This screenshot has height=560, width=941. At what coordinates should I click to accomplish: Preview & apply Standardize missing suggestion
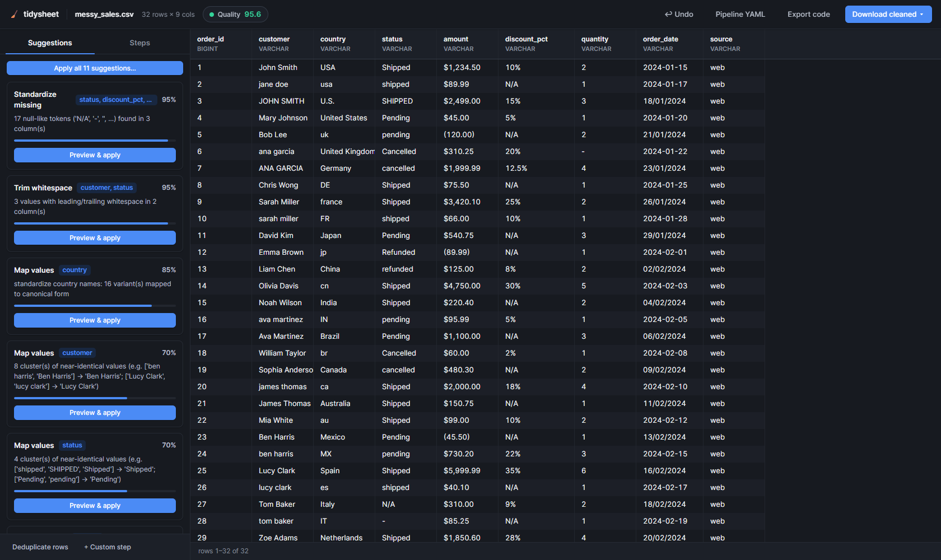point(95,155)
